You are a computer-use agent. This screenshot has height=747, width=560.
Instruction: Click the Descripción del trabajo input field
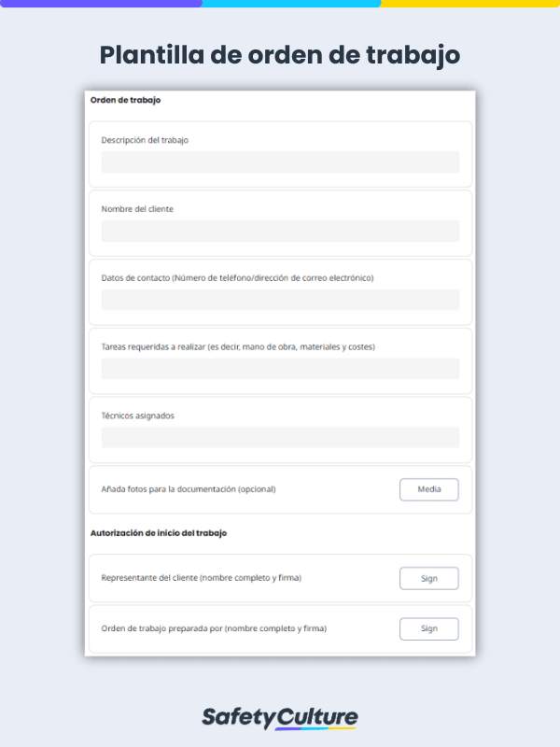click(x=280, y=162)
